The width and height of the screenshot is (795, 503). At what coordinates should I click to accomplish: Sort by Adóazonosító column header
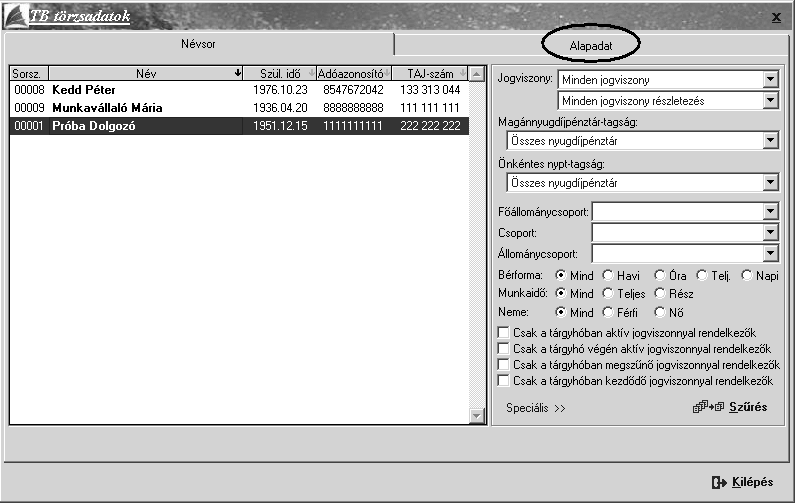click(354, 74)
